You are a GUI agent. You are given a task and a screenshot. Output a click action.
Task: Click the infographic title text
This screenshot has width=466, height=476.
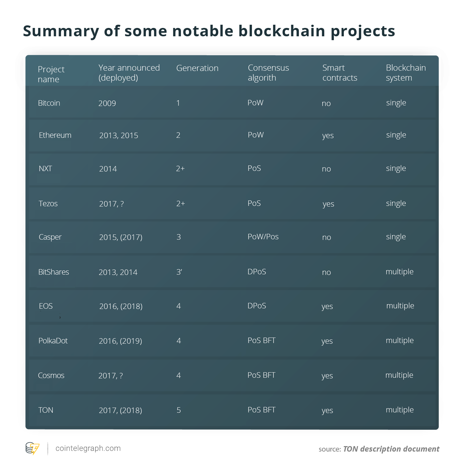pos(209,31)
